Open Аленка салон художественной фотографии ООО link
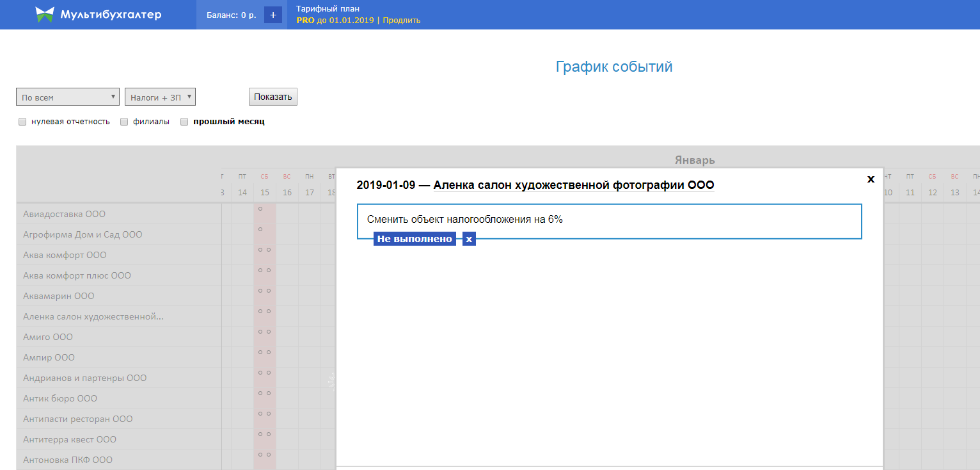The height and width of the screenshot is (470, 980). pos(573,185)
